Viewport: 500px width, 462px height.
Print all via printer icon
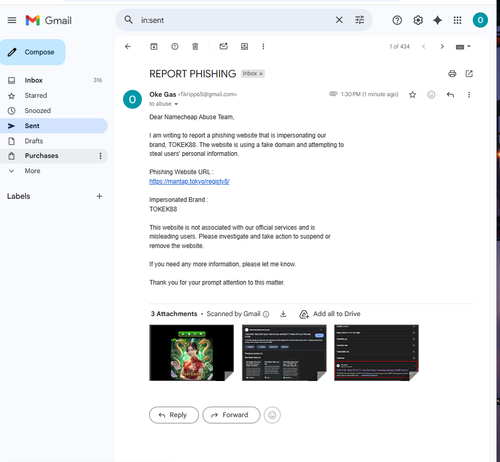452,74
